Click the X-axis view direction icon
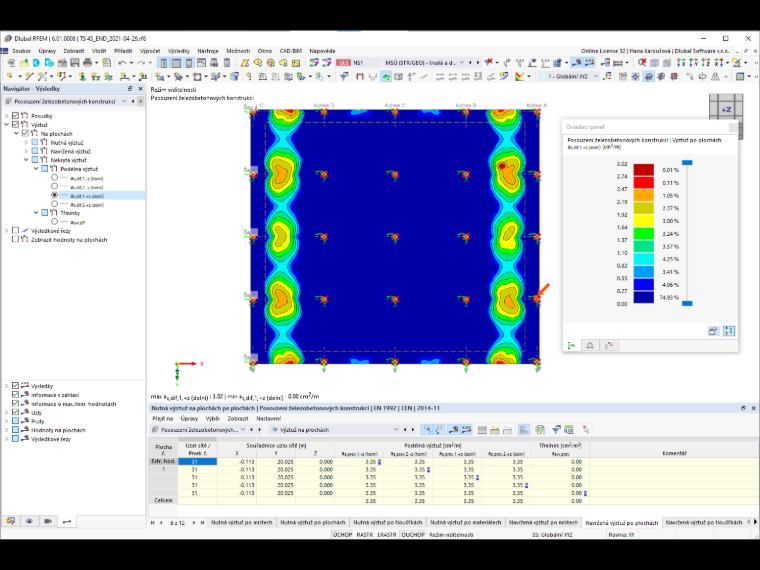The width and height of the screenshot is (760, 570). [681, 63]
